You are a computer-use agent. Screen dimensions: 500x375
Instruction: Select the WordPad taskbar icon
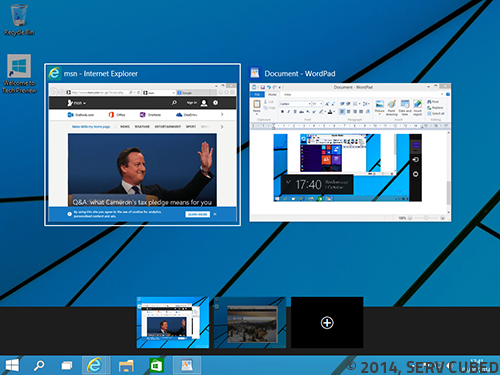(187, 365)
